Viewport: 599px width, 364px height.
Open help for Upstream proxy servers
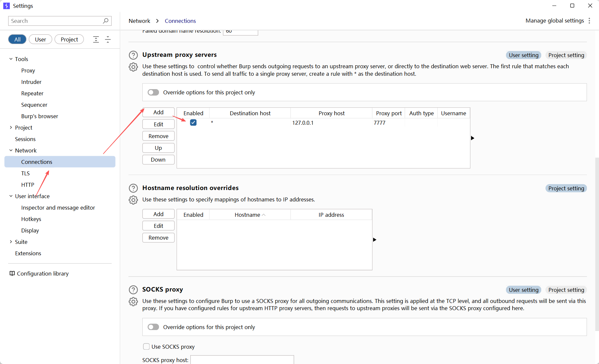click(x=133, y=55)
